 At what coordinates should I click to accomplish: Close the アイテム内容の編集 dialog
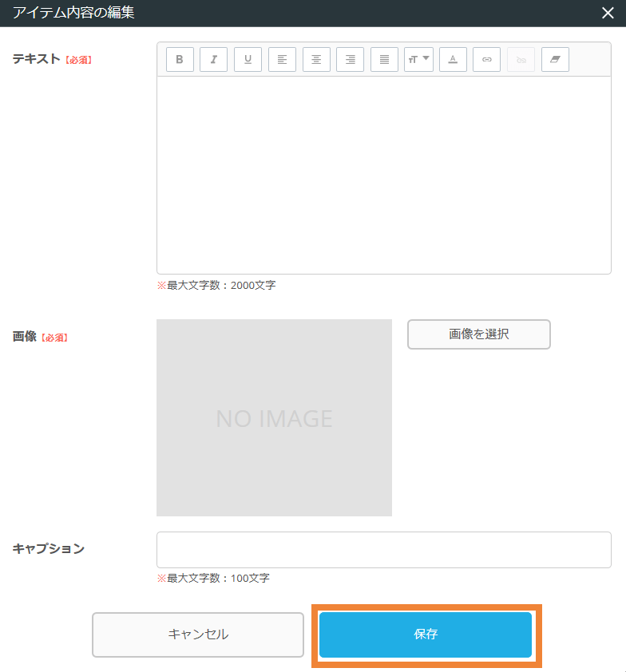608,13
